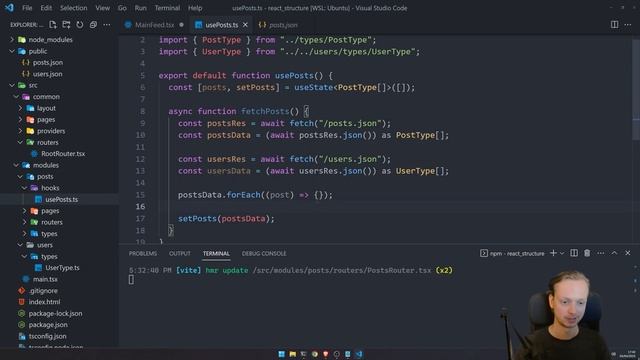
Task: Select the usePosts.ts editor tab
Action: [x=222, y=25]
